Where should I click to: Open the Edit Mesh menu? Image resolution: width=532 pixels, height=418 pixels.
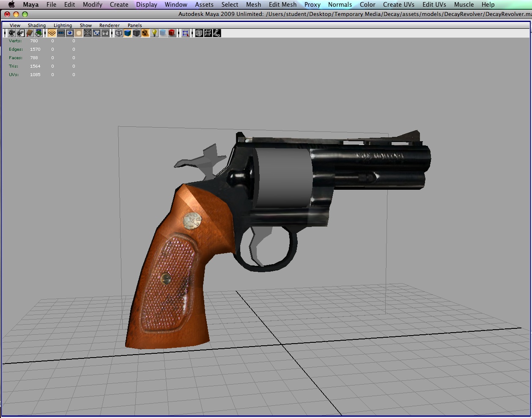point(283,5)
